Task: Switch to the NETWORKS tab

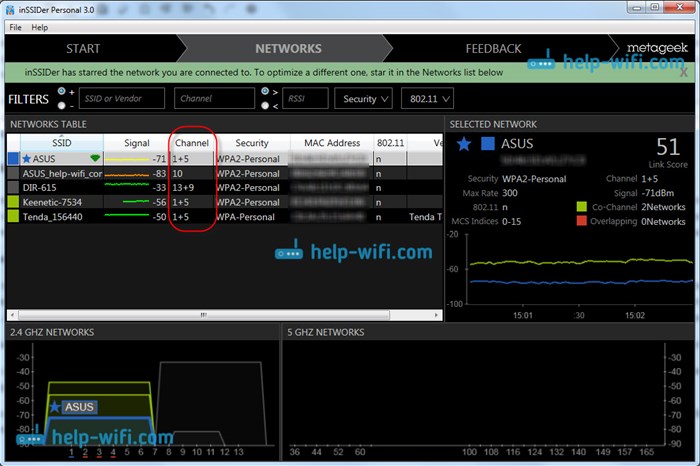Action: [x=288, y=49]
